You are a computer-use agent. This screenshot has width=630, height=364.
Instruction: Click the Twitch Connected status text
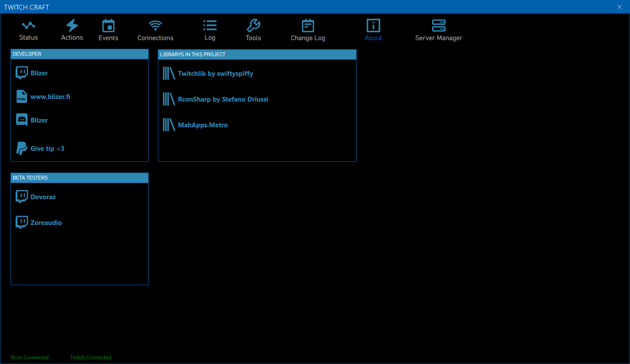click(x=91, y=357)
